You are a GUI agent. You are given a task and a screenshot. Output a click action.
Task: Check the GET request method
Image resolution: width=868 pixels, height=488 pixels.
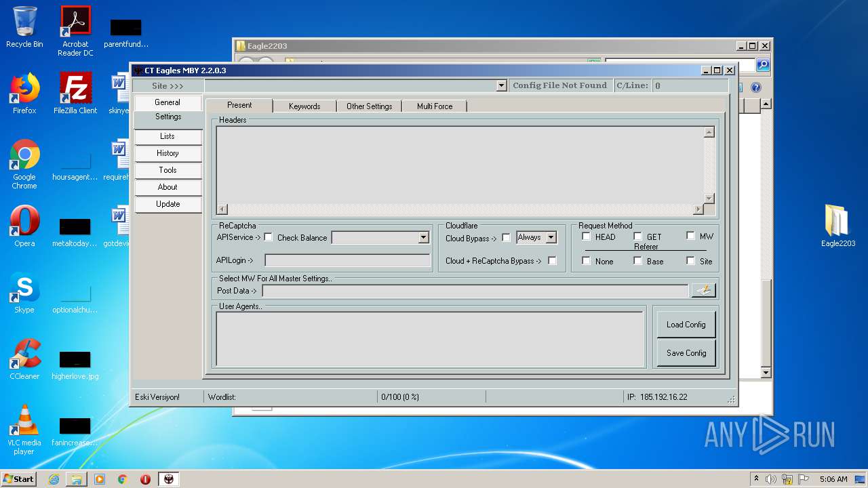coord(638,237)
